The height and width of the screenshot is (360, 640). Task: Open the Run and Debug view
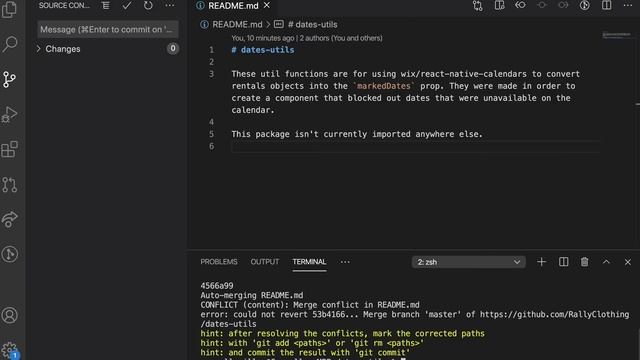click(9, 114)
